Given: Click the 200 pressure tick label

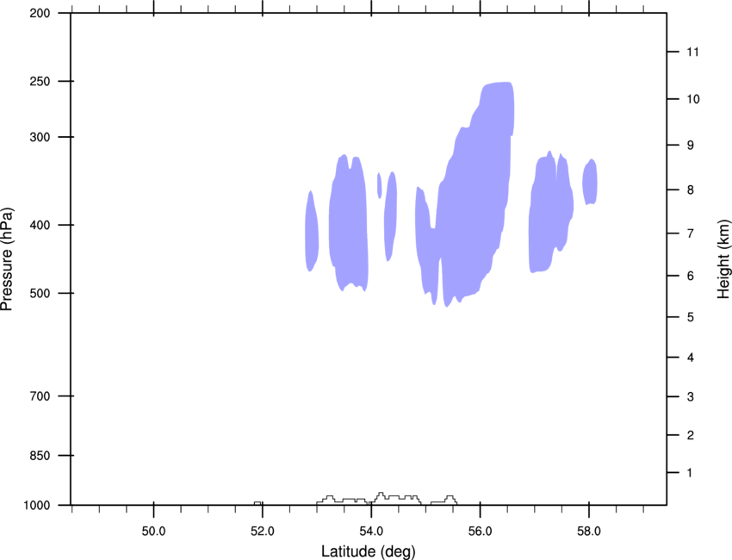Looking at the screenshot, I should 40,14.
